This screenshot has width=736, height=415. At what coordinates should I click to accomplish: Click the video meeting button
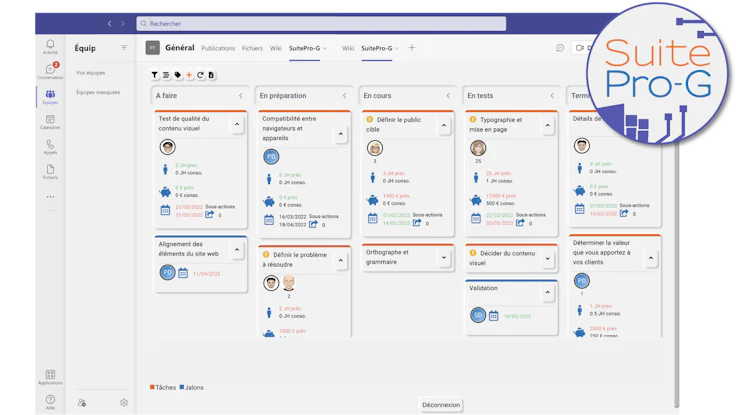[580, 48]
